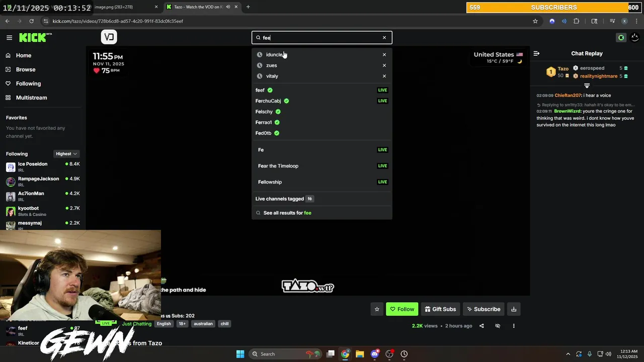Image resolution: width=644 pixels, height=362 pixels.
Task: Go back in the browser
Action: pos(7,21)
